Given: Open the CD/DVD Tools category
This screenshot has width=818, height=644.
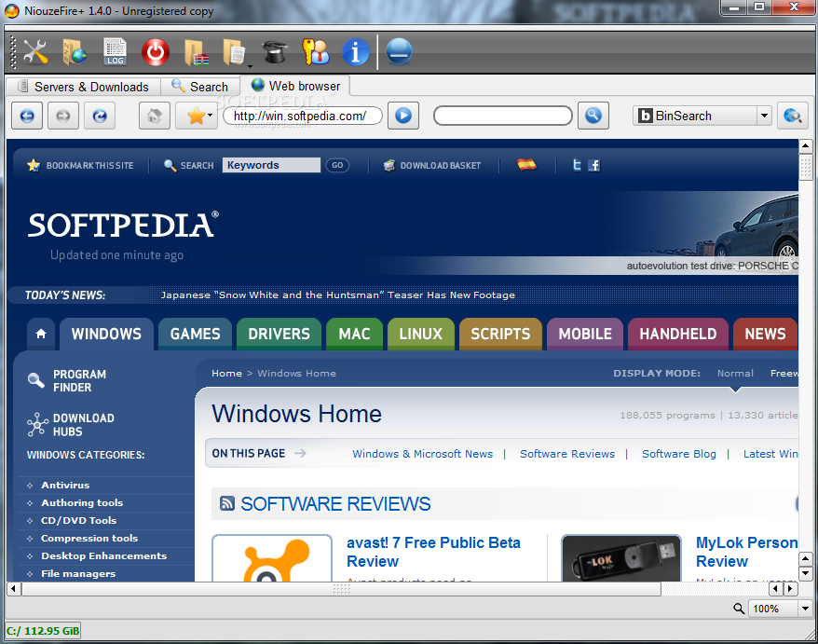Looking at the screenshot, I should click(x=79, y=520).
